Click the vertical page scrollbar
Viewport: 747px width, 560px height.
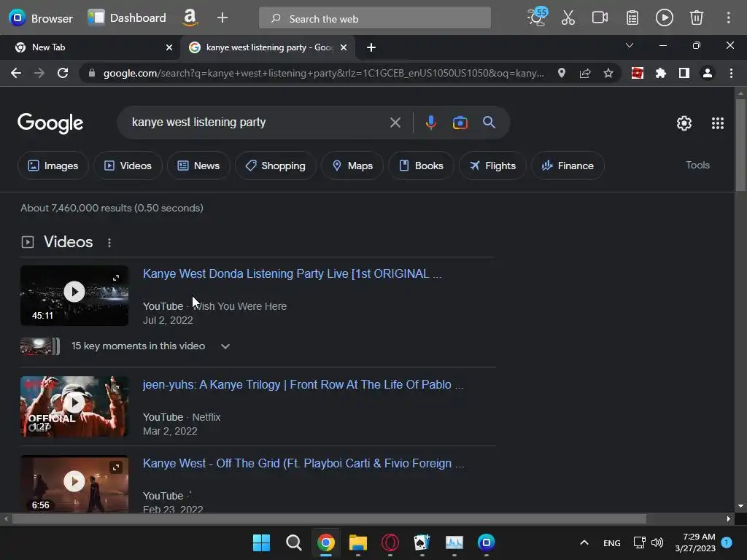point(740,145)
